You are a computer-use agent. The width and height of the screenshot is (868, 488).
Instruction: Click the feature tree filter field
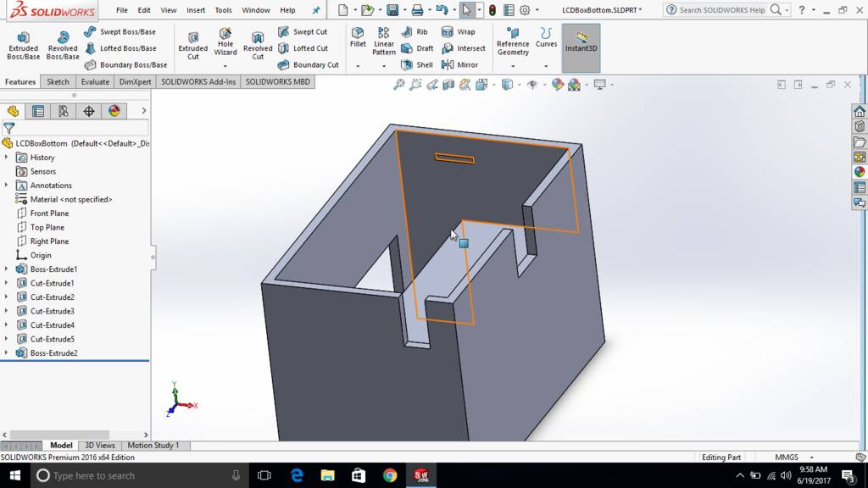pyautogui.click(x=75, y=128)
